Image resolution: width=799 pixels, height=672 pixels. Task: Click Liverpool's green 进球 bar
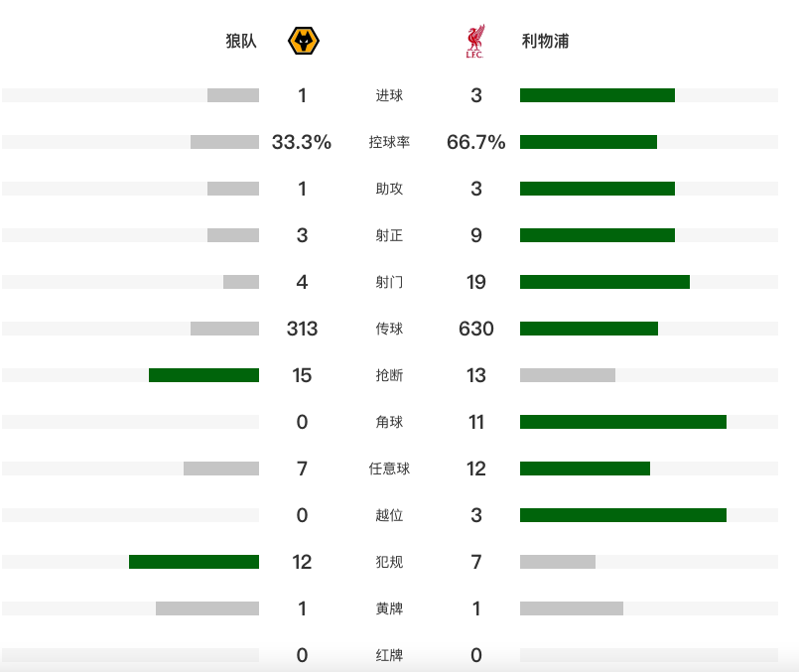pyautogui.click(x=597, y=95)
